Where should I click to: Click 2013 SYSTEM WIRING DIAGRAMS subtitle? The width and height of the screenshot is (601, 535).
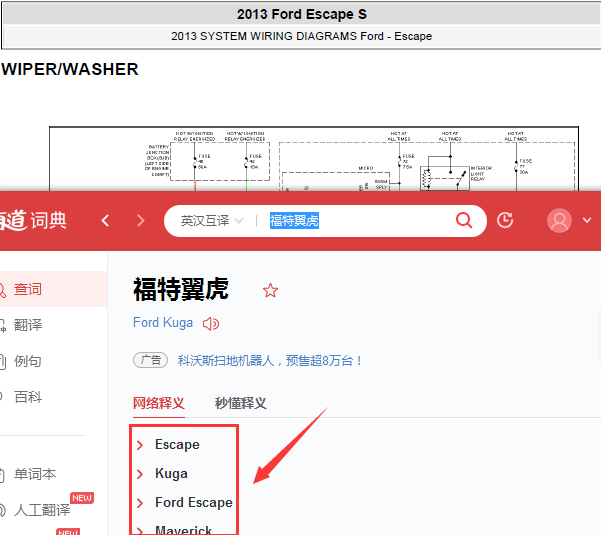(302, 36)
